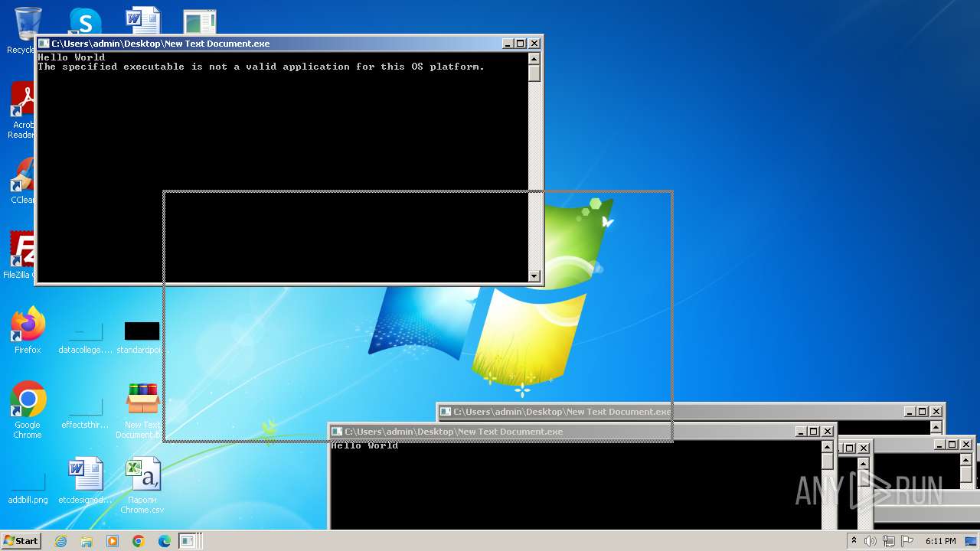Image resolution: width=980 pixels, height=551 pixels.
Task: Click 'Hello World' in the error-message console
Action: 71,57
